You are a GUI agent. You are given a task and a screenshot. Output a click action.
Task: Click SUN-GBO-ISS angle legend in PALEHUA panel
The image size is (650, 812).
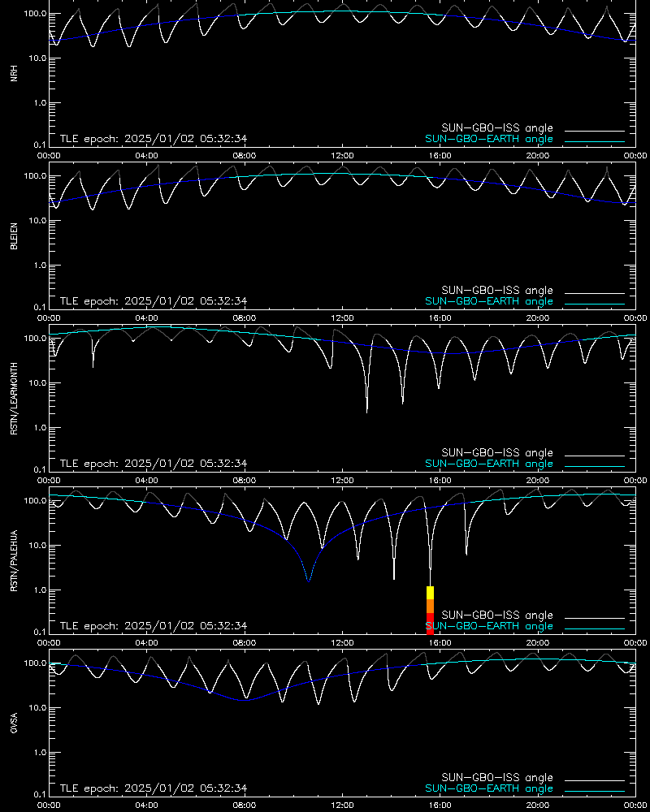497,615
